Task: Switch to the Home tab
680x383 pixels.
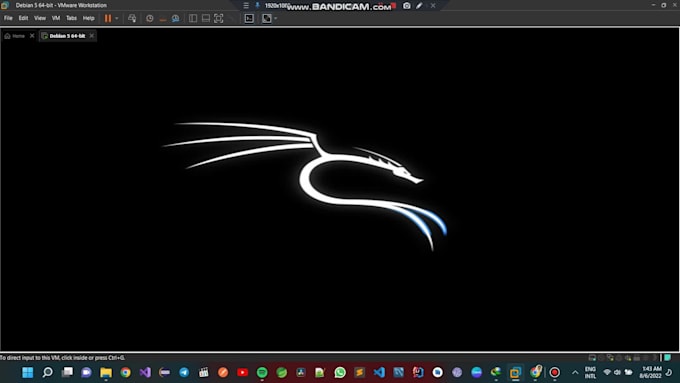Action: coord(15,36)
